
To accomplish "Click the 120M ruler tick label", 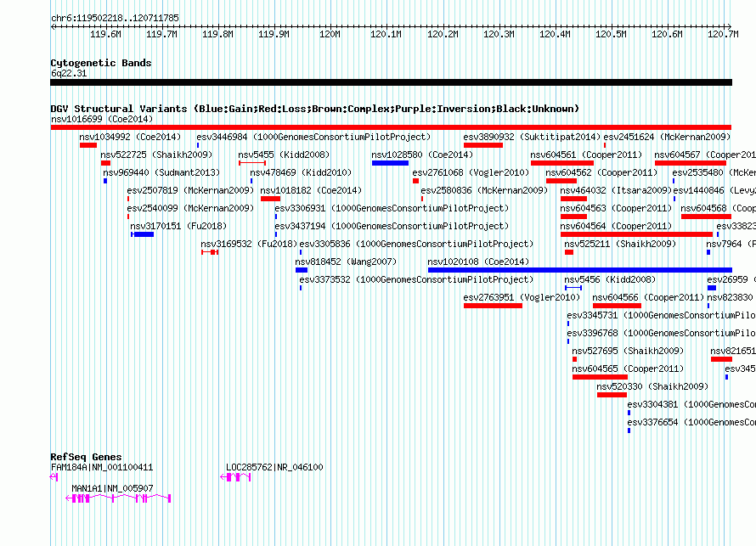I will pos(330,34).
